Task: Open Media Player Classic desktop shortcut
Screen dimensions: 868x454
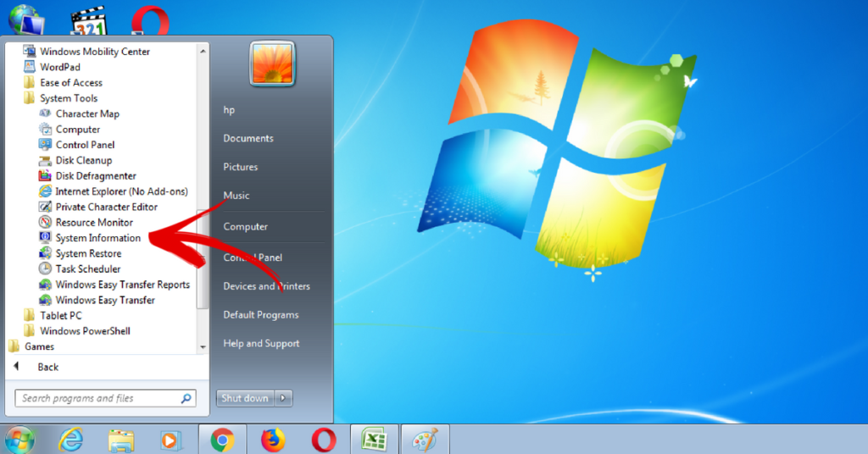Action: [x=88, y=20]
